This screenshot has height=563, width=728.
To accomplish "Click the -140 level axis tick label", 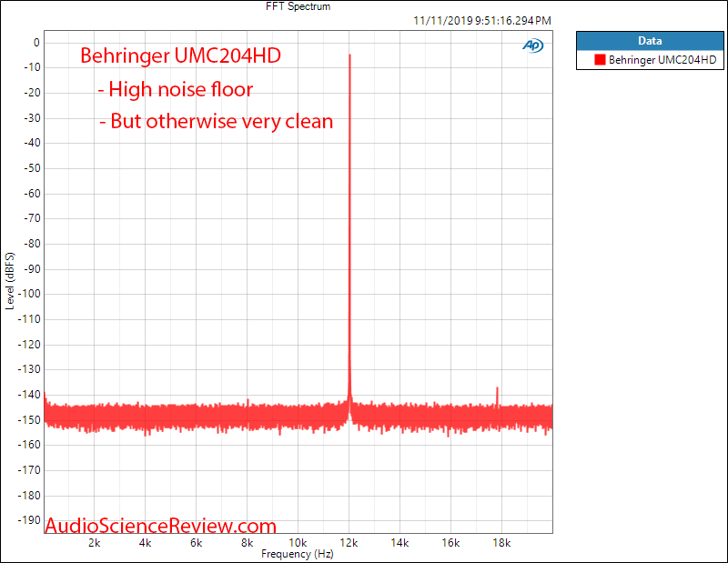I will tap(29, 395).
